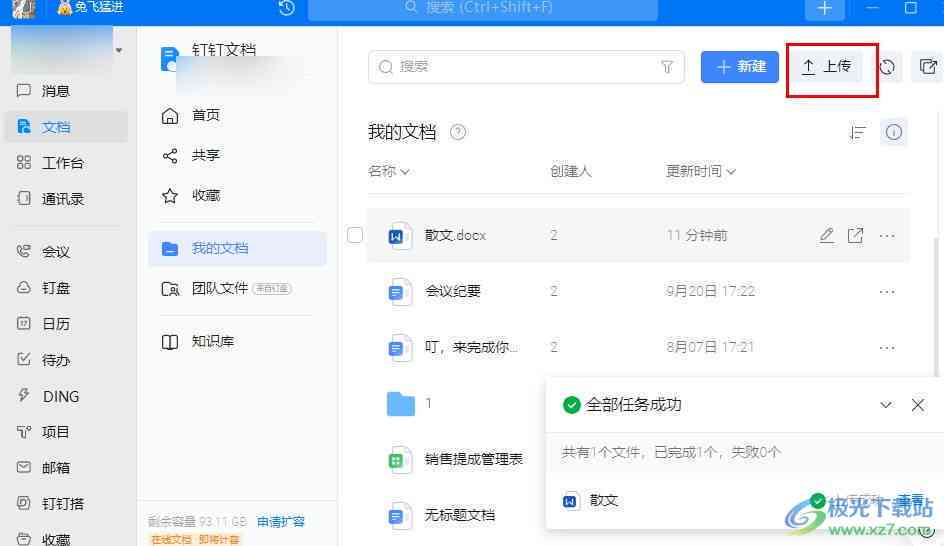This screenshot has height=546, width=944.
Task: Expand the profile dropdown arrow beside avatar
Action: click(x=119, y=51)
